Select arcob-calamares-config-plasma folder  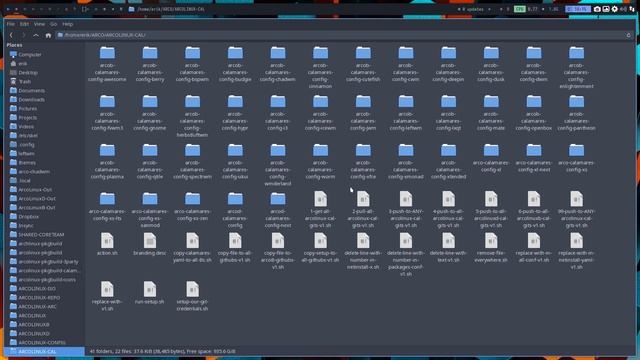click(x=107, y=161)
